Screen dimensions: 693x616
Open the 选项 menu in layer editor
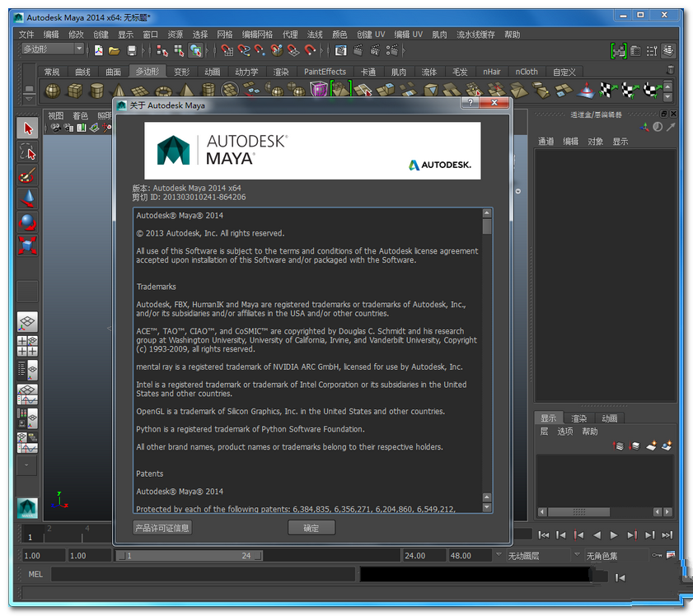[x=564, y=432]
